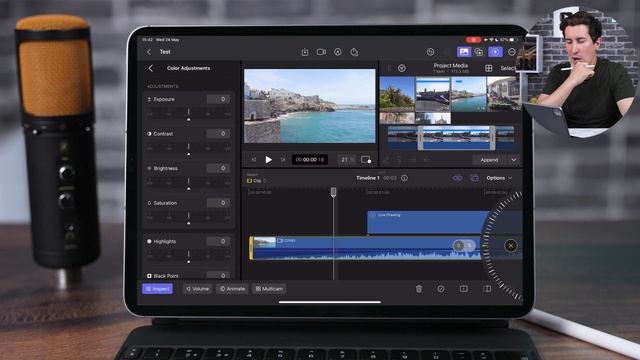The height and width of the screenshot is (360, 640).
Task: Tap the share export icon in top toolbar
Action: pyautogui.click(x=354, y=52)
